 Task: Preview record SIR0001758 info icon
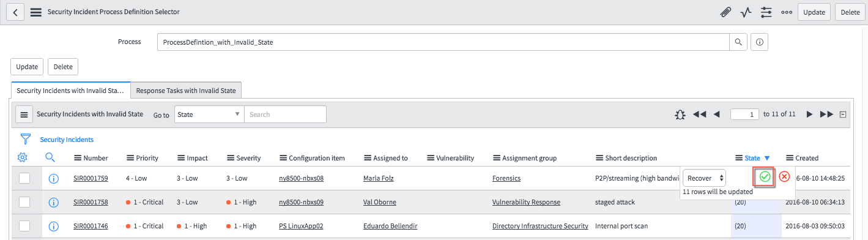tap(53, 203)
